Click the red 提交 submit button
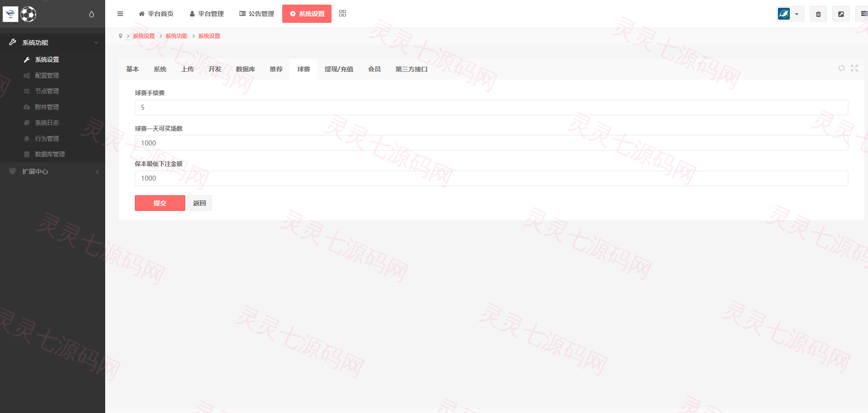Image resolution: width=868 pixels, height=413 pixels. click(x=160, y=203)
